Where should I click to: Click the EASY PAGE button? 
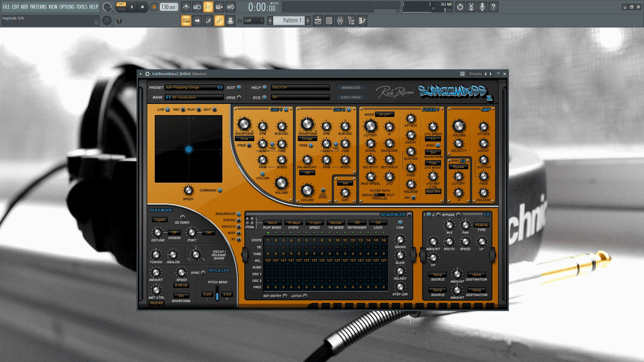coord(351,98)
